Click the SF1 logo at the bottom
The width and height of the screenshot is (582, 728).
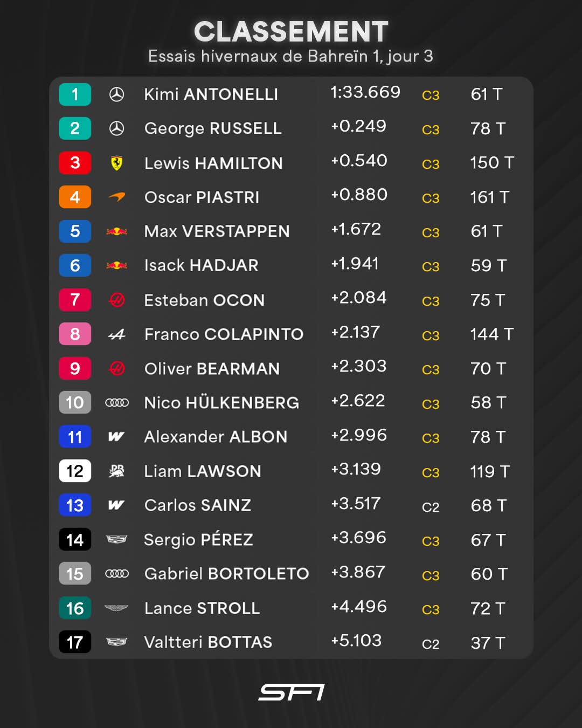(291, 692)
